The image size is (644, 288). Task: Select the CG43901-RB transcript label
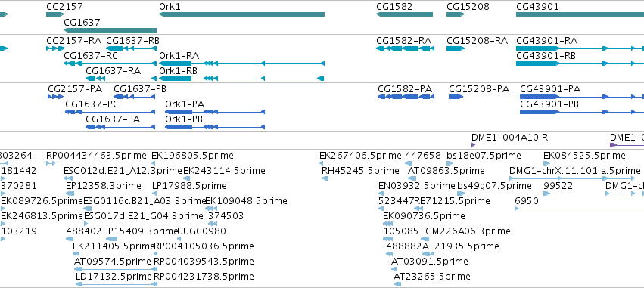[546, 56]
